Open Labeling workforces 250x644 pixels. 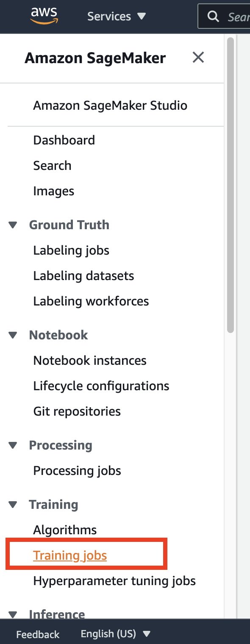[91, 301]
